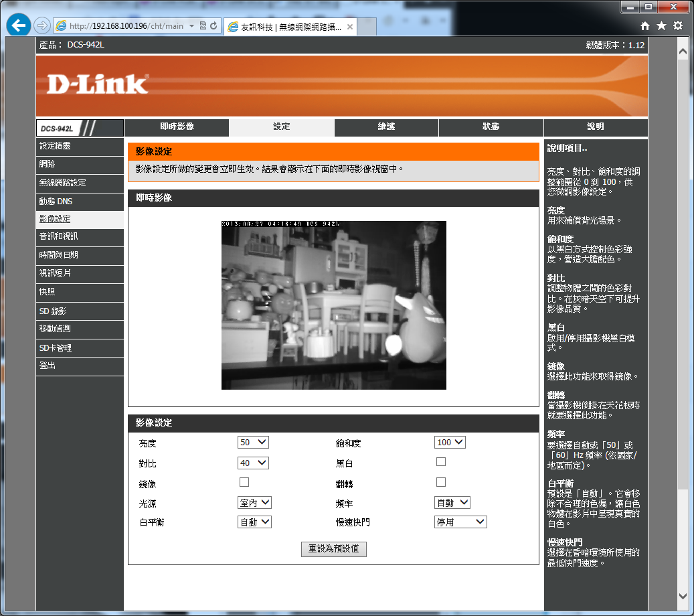The image size is (694, 616).
Task: Open the 白平衡 dropdown
Action: 254,522
